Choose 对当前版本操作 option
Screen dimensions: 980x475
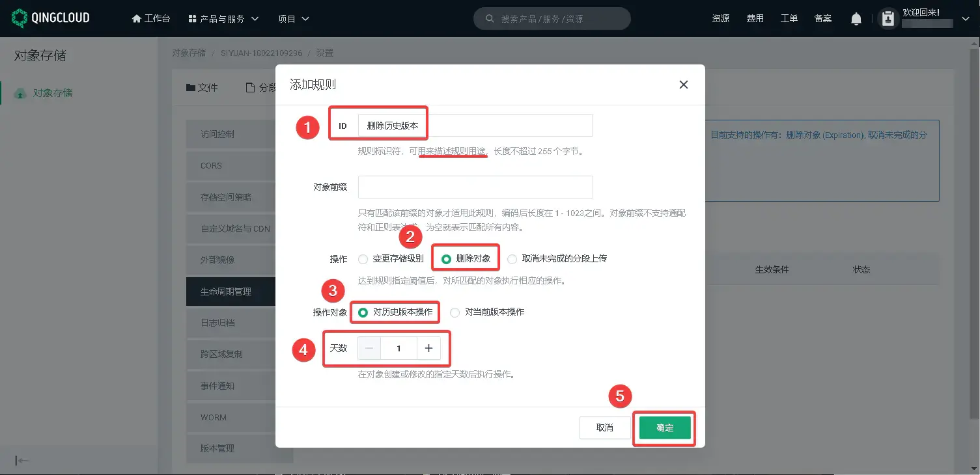pyautogui.click(x=455, y=312)
